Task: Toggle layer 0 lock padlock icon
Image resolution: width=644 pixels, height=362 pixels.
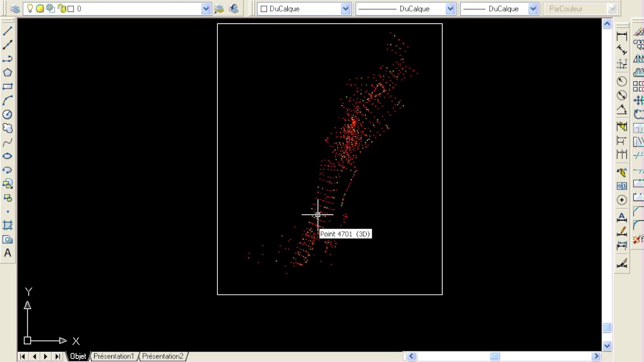Action: (61, 9)
